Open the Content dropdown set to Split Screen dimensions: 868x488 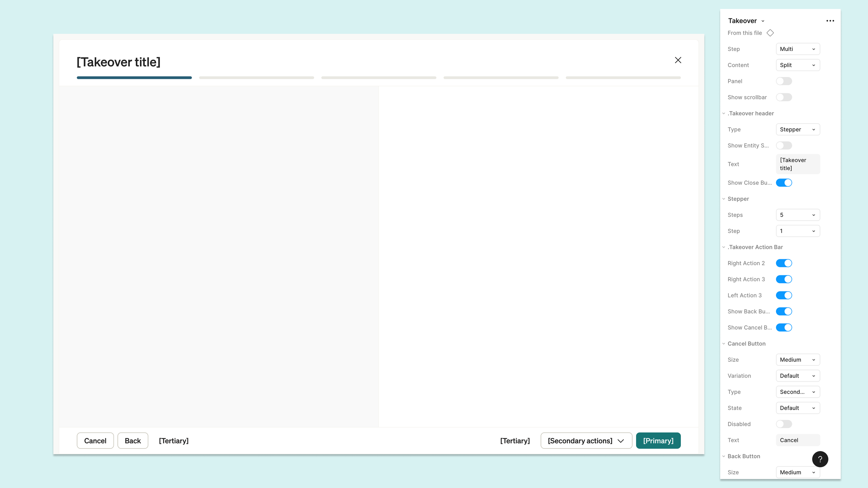(798, 65)
